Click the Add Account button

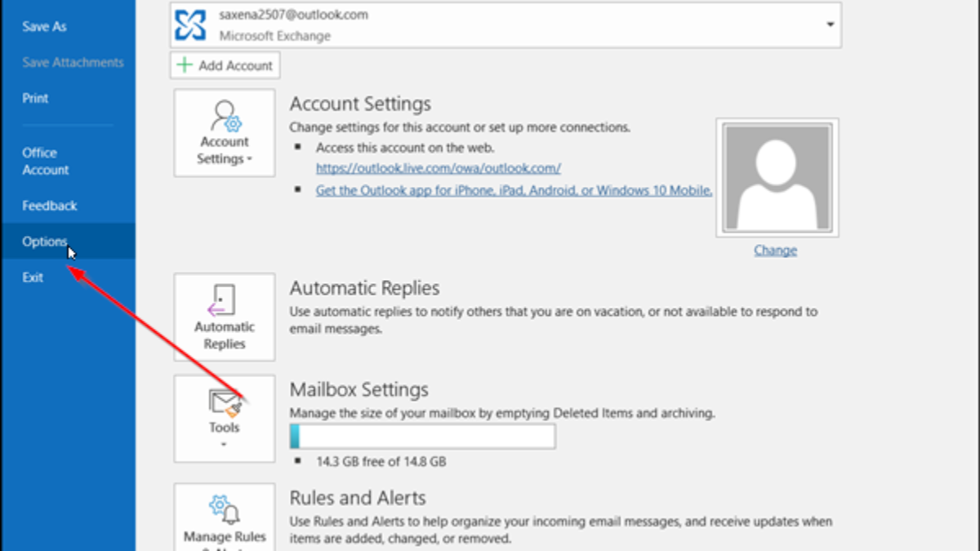tap(225, 65)
